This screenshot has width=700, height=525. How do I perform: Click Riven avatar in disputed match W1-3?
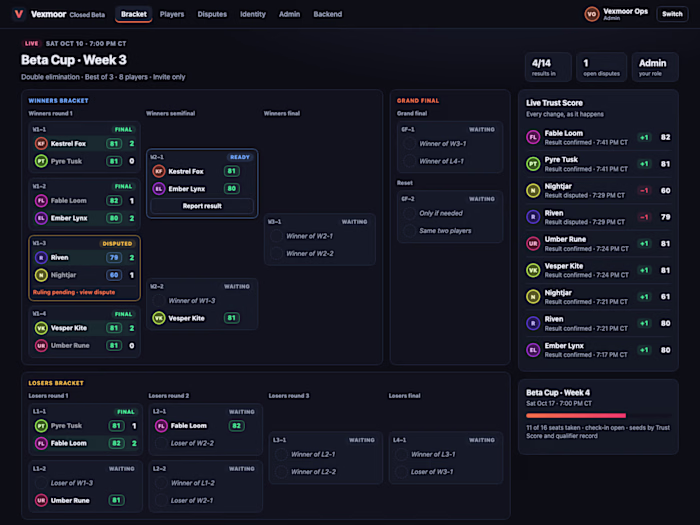pyautogui.click(x=41, y=257)
